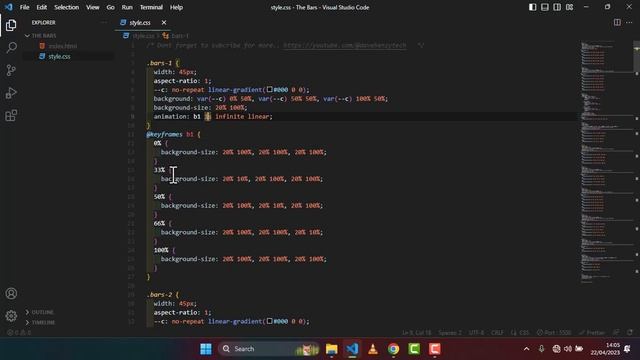Open green Camtasia icon in taskbar
640x360 pixels.
click(414, 349)
